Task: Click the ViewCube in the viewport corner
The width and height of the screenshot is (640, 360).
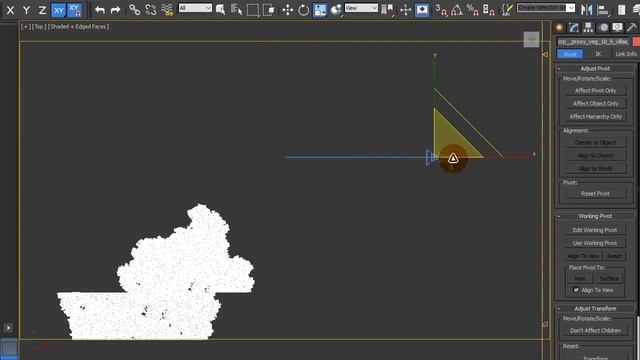Action: [x=531, y=39]
